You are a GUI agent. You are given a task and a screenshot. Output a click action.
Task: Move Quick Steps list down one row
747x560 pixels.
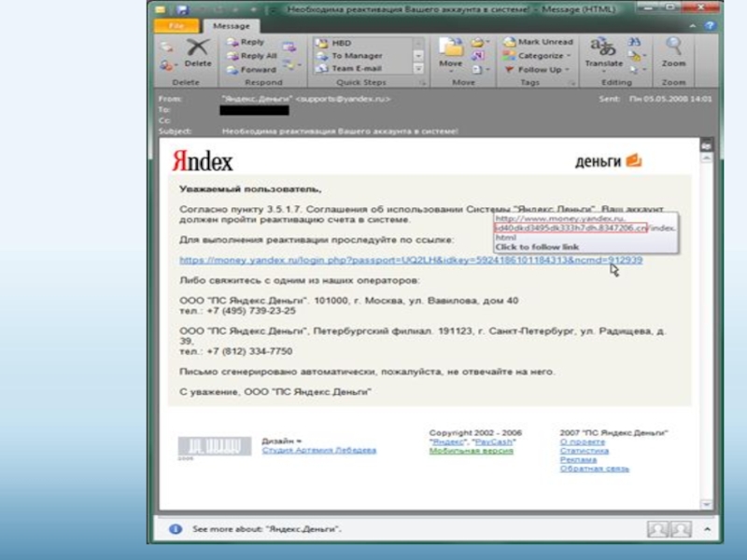click(418, 56)
